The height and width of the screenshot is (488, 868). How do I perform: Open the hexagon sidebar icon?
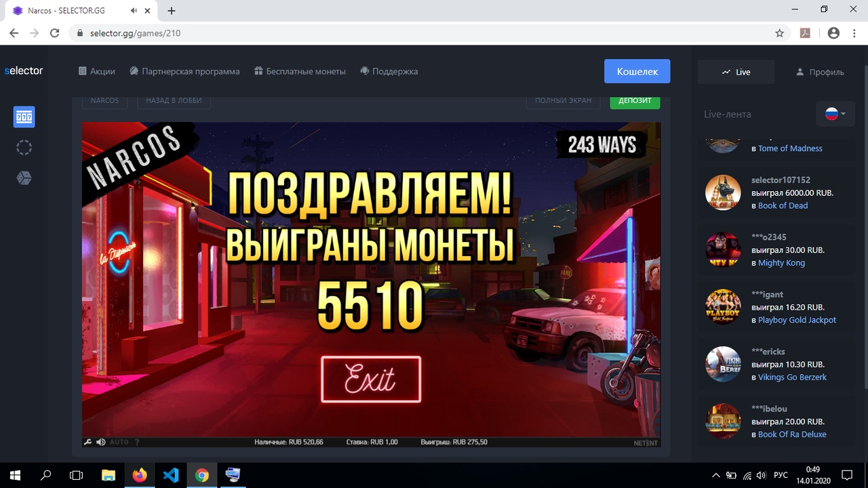coord(24,178)
